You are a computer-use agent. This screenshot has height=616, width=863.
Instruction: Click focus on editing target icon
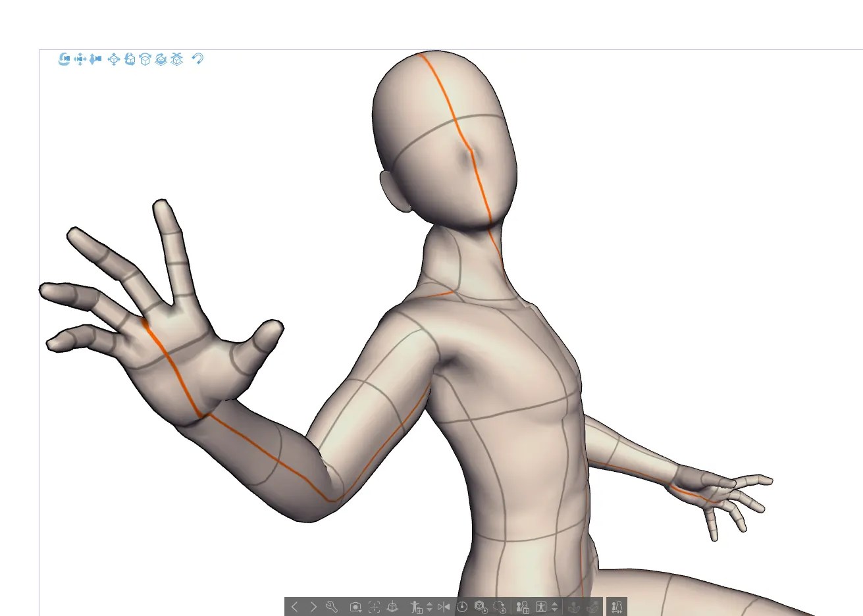(375, 607)
